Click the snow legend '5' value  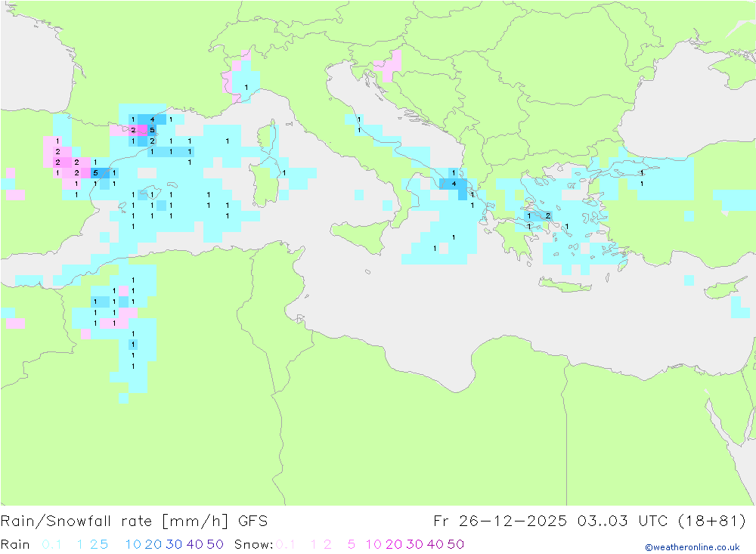[352, 544]
